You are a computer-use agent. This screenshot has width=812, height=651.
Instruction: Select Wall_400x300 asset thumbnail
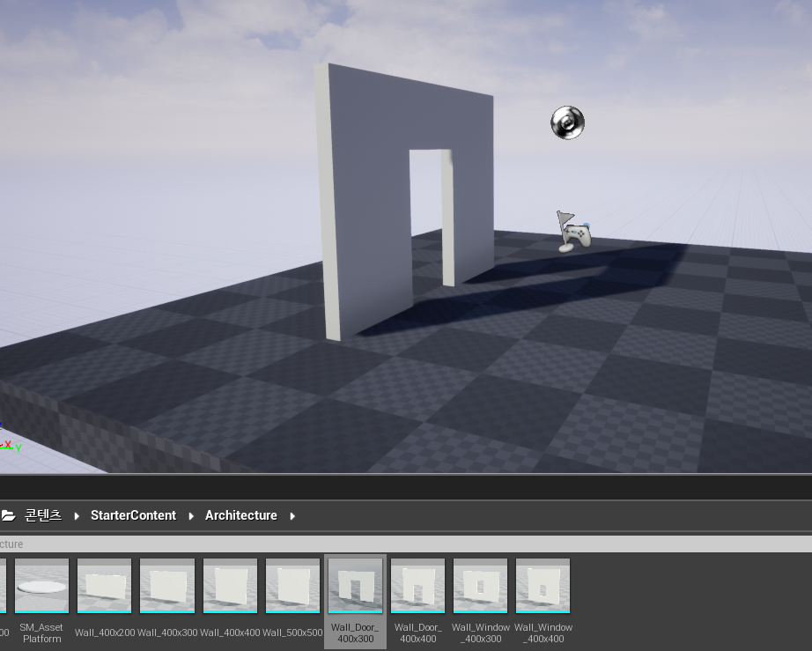tap(167, 586)
